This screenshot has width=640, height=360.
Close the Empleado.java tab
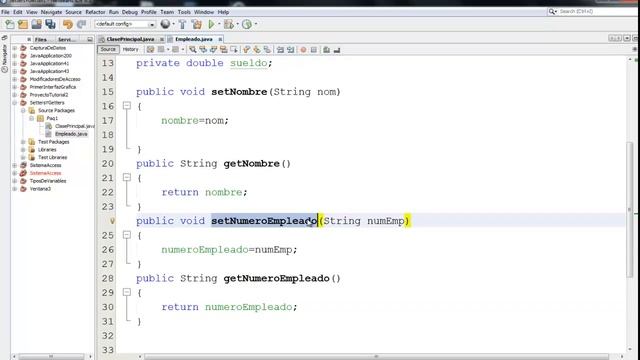pyautogui.click(x=220, y=40)
